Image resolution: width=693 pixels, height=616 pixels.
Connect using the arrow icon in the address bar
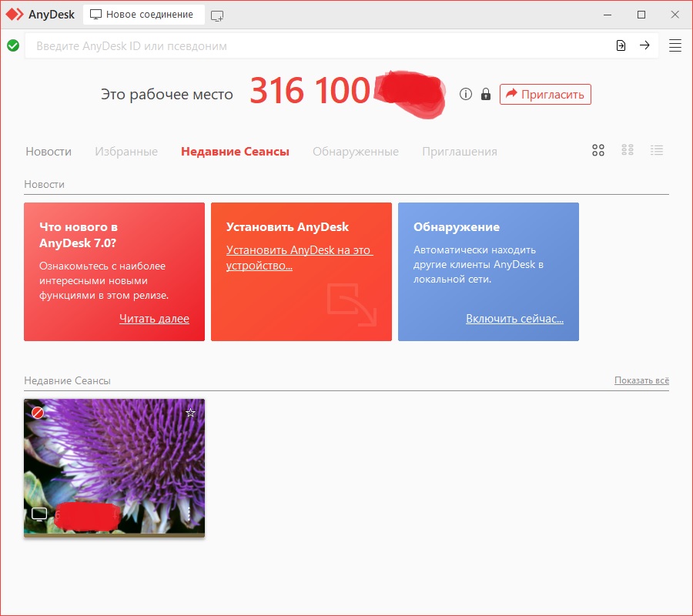click(x=644, y=45)
